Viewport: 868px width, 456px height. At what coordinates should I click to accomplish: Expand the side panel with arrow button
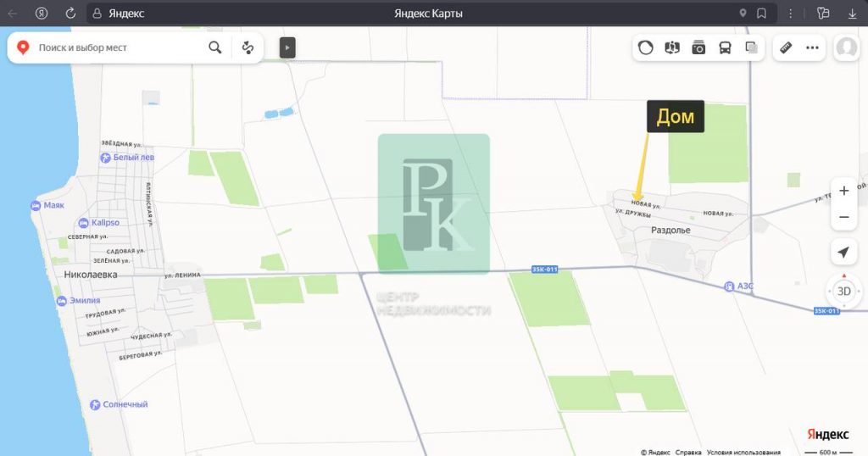(x=287, y=47)
